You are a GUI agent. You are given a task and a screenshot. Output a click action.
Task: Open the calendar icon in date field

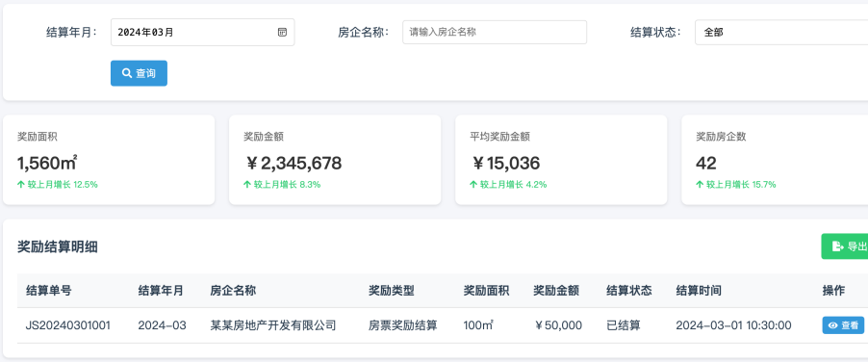coord(282,32)
